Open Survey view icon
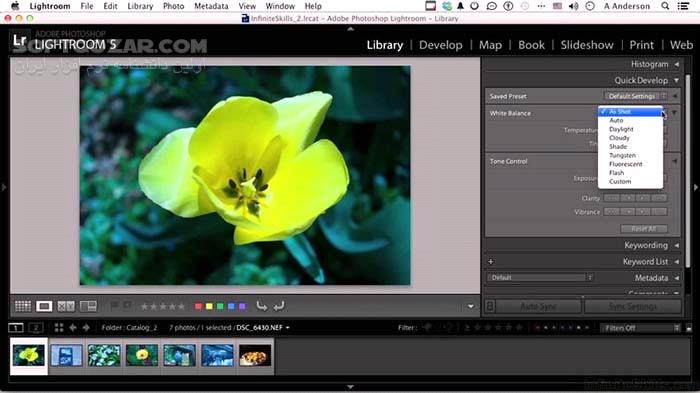Viewport: 700px width, 393px height. 88,306
